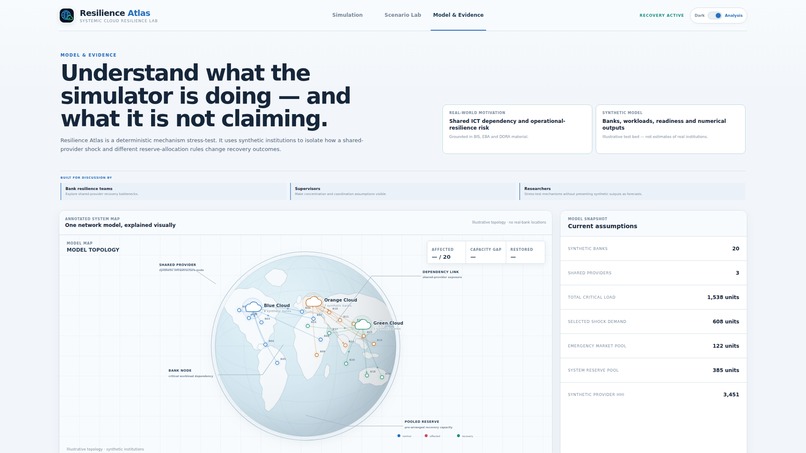Click the Capacity Gap stat

click(485, 253)
